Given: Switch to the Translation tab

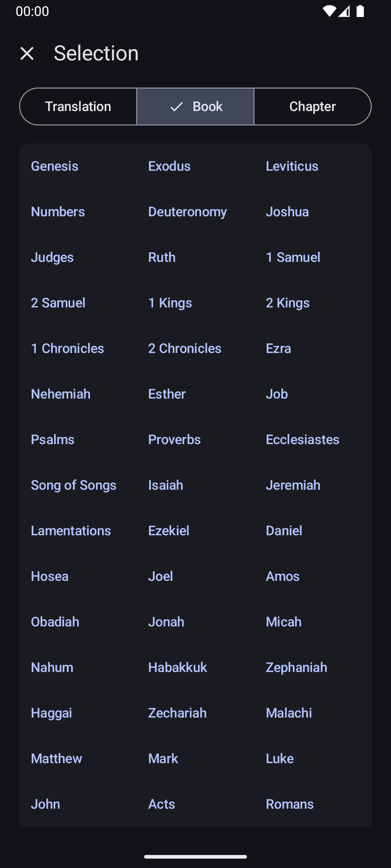Looking at the screenshot, I should tap(78, 106).
